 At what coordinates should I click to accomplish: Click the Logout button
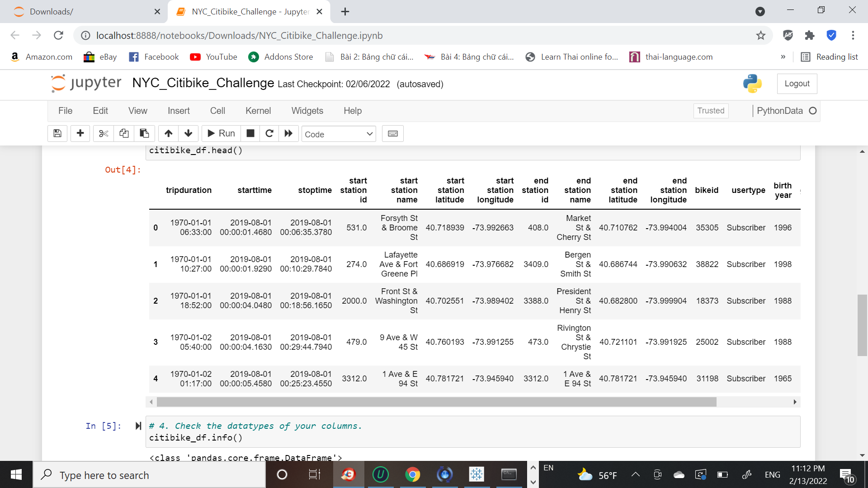797,84
